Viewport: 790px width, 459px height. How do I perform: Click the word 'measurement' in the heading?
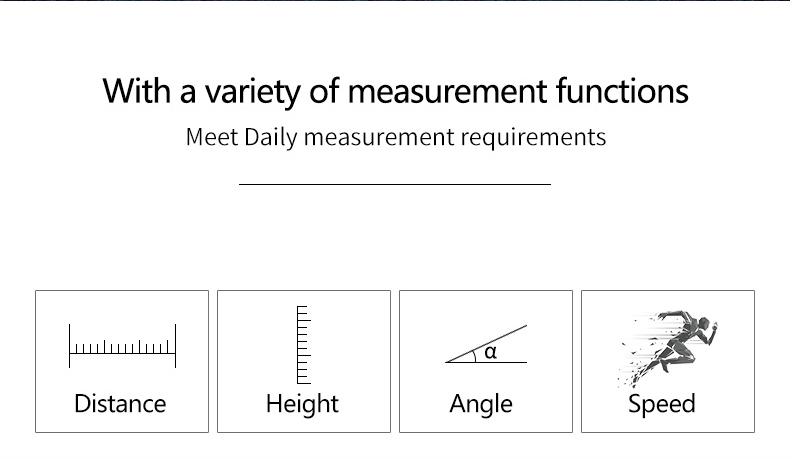pyautogui.click(x=447, y=92)
